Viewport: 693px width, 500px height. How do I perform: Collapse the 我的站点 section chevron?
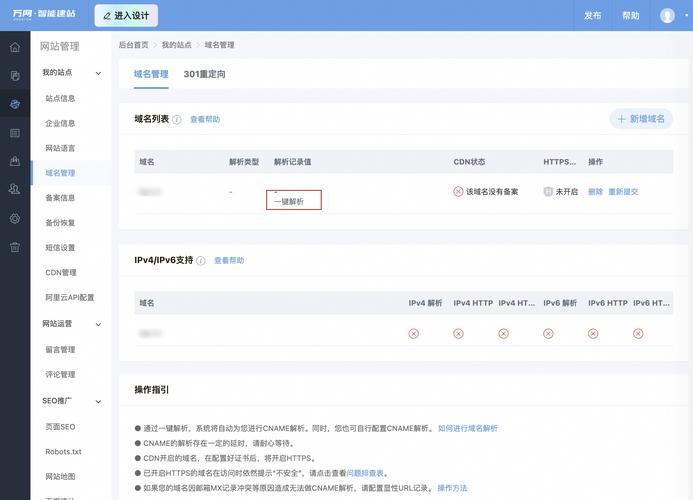coord(99,73)
